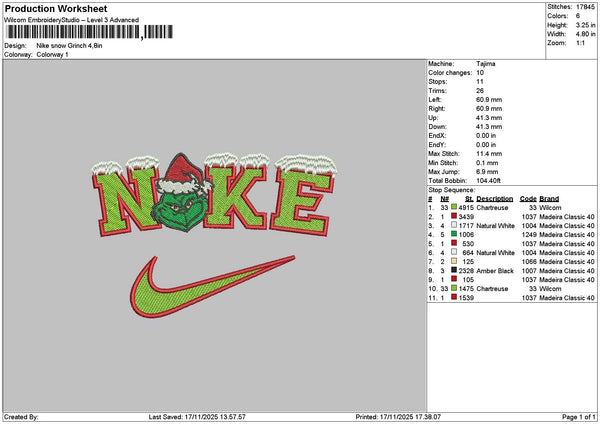Click the N# column header
Screen dimensions: 600x424
[x=444, y=199]
